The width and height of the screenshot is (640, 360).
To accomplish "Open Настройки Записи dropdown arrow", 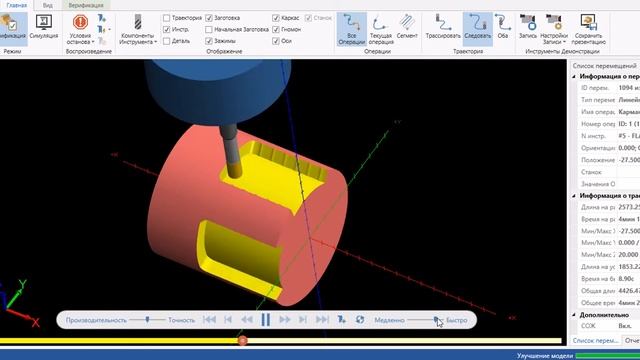I will pos(564,42).
